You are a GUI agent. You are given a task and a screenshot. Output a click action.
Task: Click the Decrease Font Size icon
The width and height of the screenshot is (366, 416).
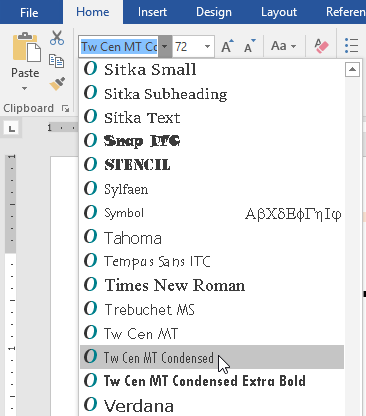[249, 46]
